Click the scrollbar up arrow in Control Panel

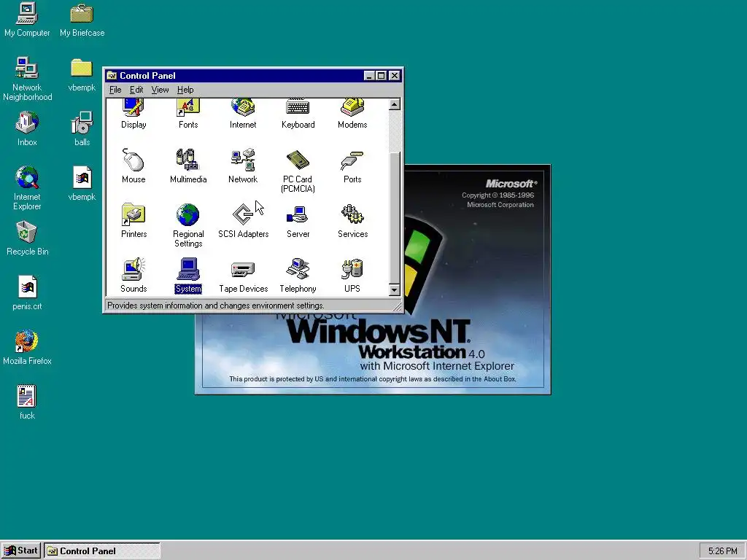(x=395, y=104)
